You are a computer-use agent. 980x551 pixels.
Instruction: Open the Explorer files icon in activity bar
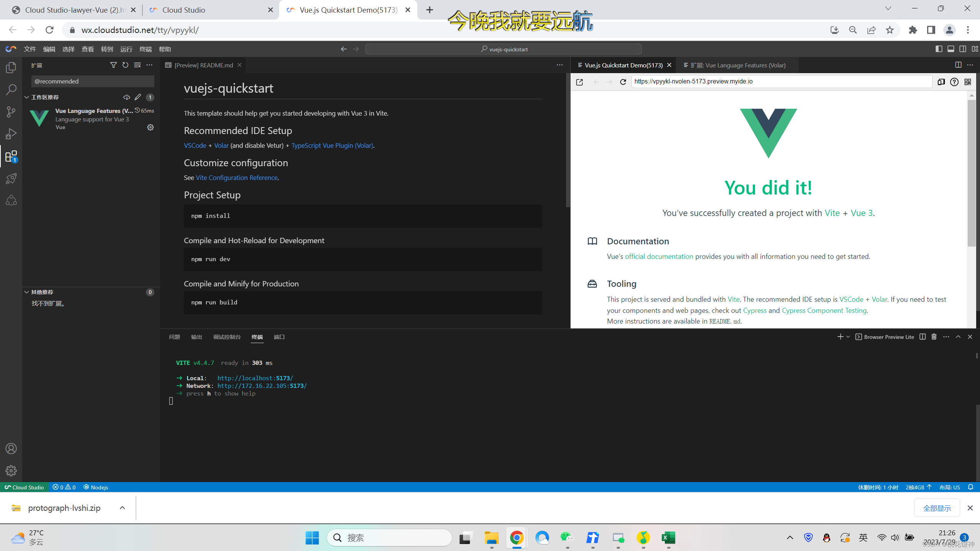(x=11, y=68)
